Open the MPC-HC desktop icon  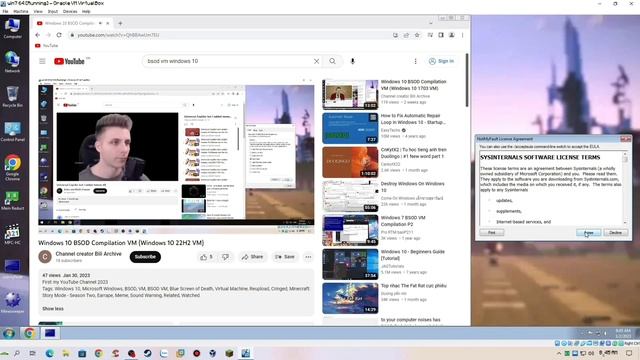[12, 235]
